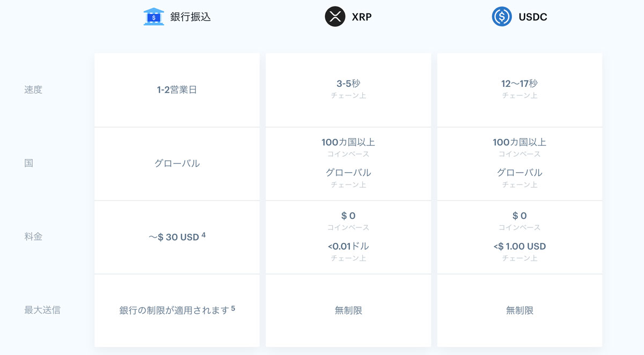Click the bank building icon
644x355 pixels.
[x=154, y=17]
